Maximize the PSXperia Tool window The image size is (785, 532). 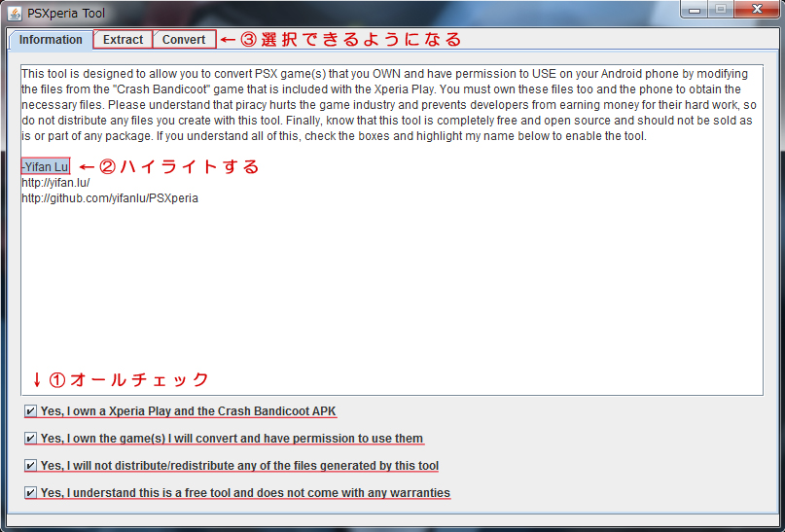coord(721,10)
